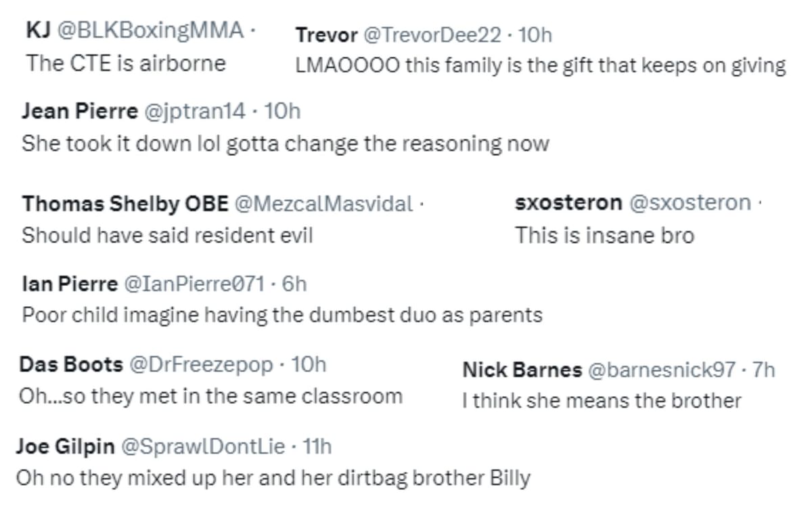Click the @MezcalMasvidal handle
This screenshot has width=812, height=508.
tap(323, 203)
